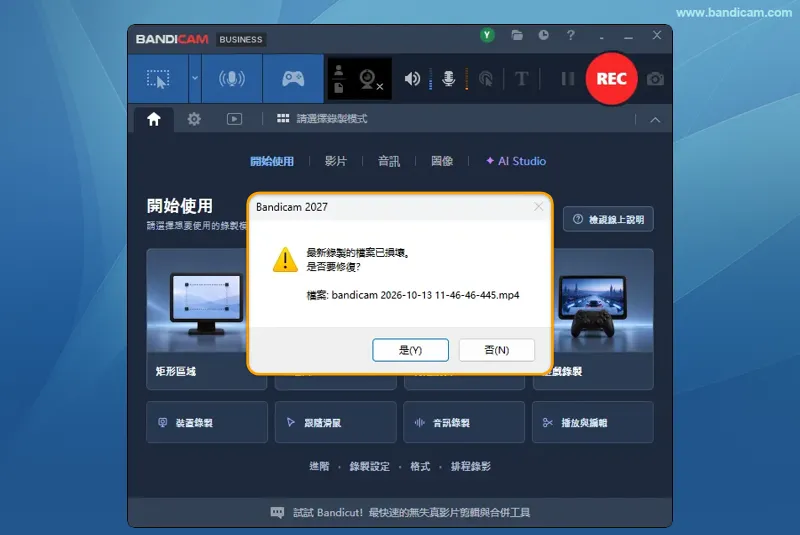
Task: Open the video playback tab icon
Action: pos(234,119)
